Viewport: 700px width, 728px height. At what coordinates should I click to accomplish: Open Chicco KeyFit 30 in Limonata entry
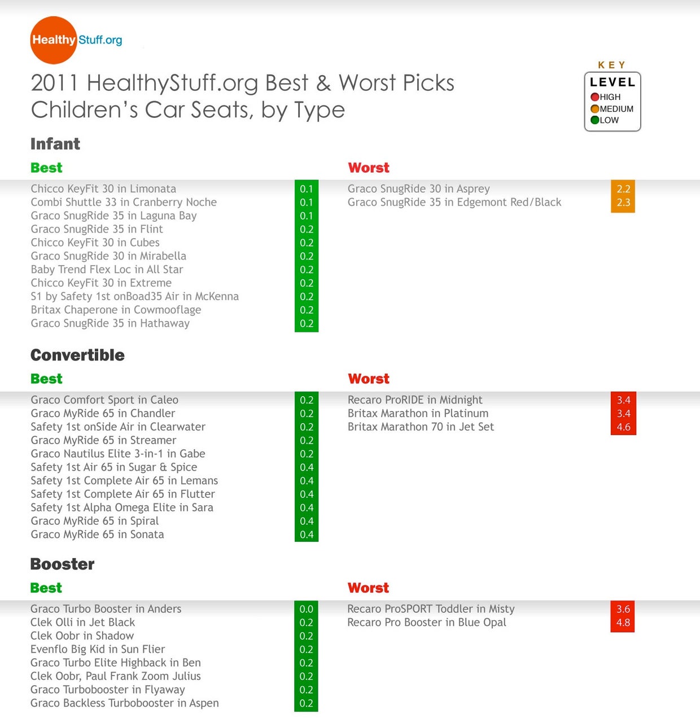tap(103, 188)
